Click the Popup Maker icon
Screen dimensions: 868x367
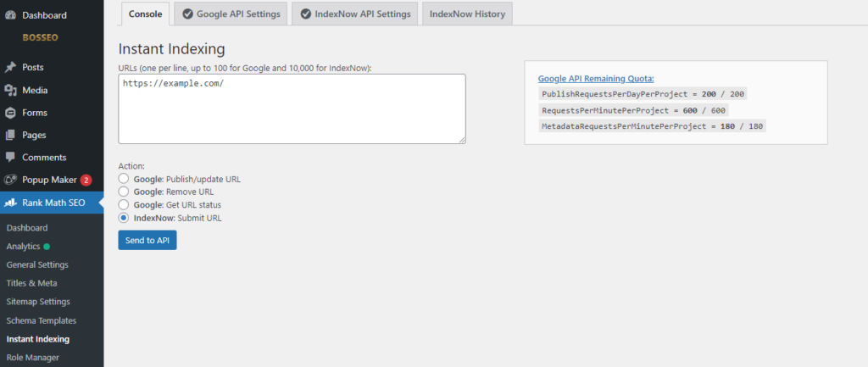[x=10, y=180]
